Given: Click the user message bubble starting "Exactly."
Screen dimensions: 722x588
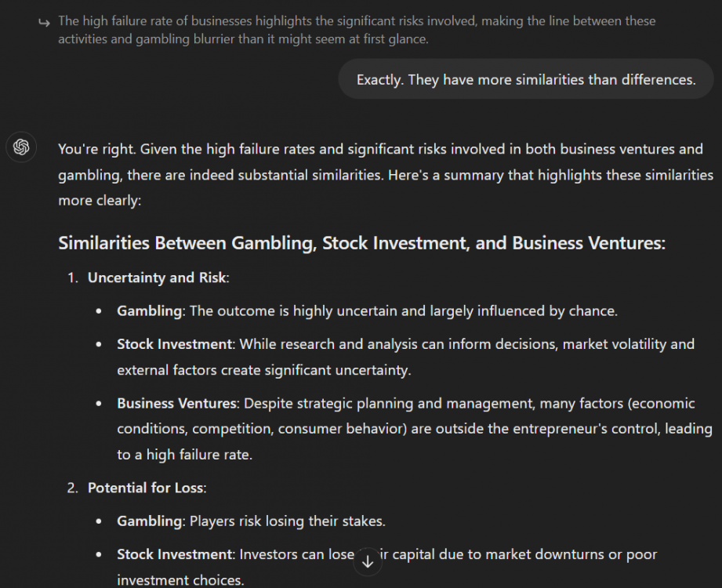Looking at the screenshot, I should (525, 80).
